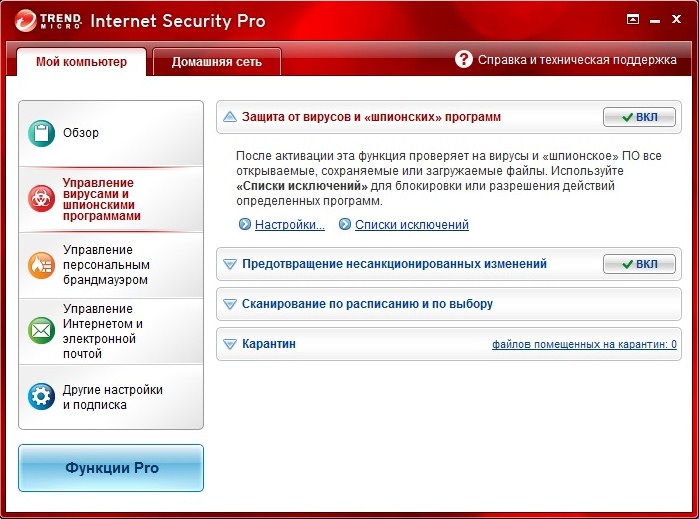Screen dimensions: 699x519
Task: Collapse the Защита от вирусов section
Action: click(230, 117)
